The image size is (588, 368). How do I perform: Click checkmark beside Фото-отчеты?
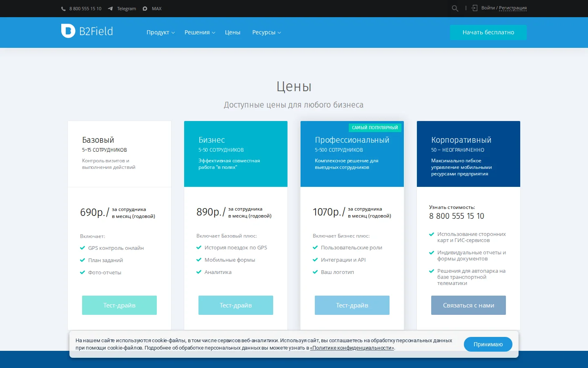(x=82, y=272)
